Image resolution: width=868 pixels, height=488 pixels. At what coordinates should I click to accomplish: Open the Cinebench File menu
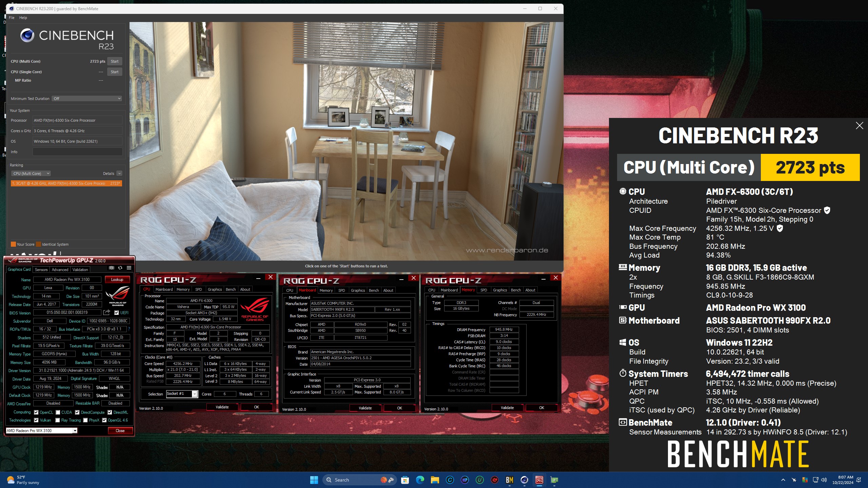[x=12, y=18]
